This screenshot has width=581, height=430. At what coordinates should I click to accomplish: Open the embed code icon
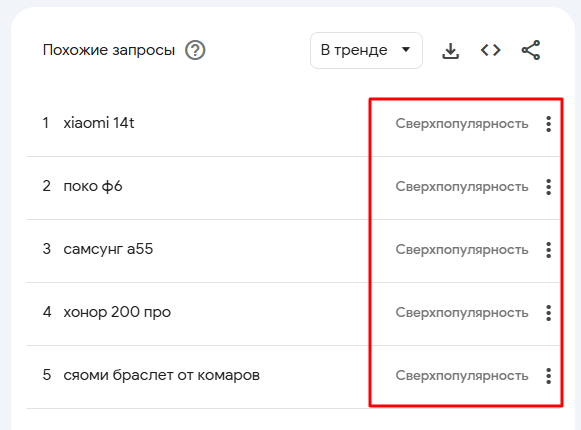(x=490, y=50)
